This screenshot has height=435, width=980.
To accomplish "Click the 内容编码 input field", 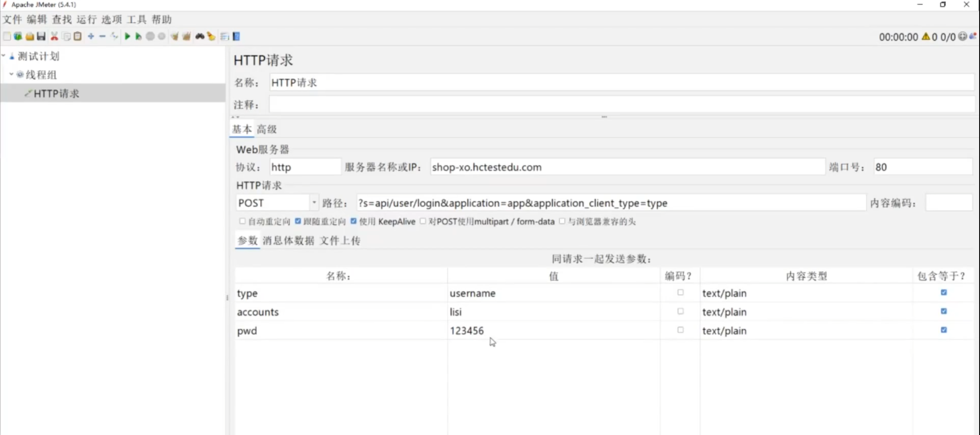I will (949, 203).
